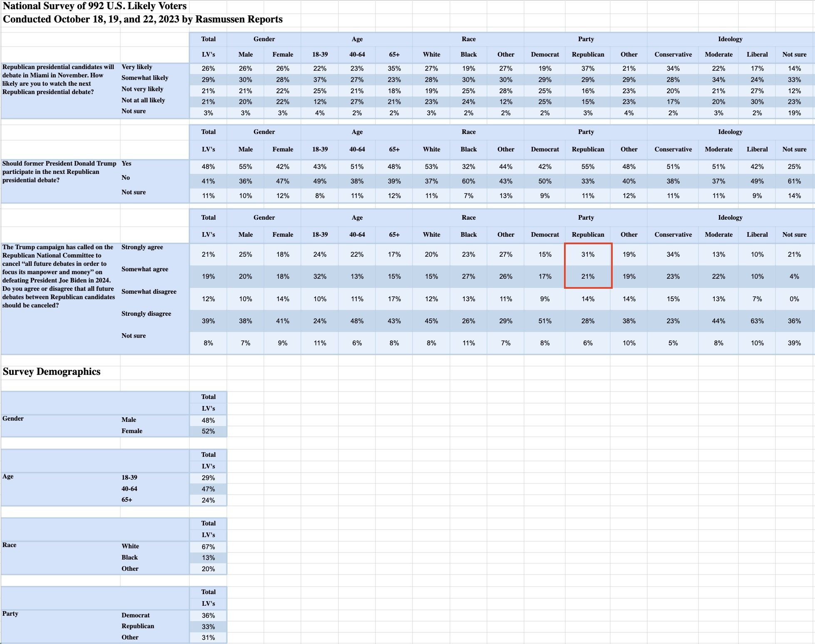This screenshot has width=815, height=644.
Task: Select the 'Gender' label in the demographics section
Action: [x=13, y=419]
